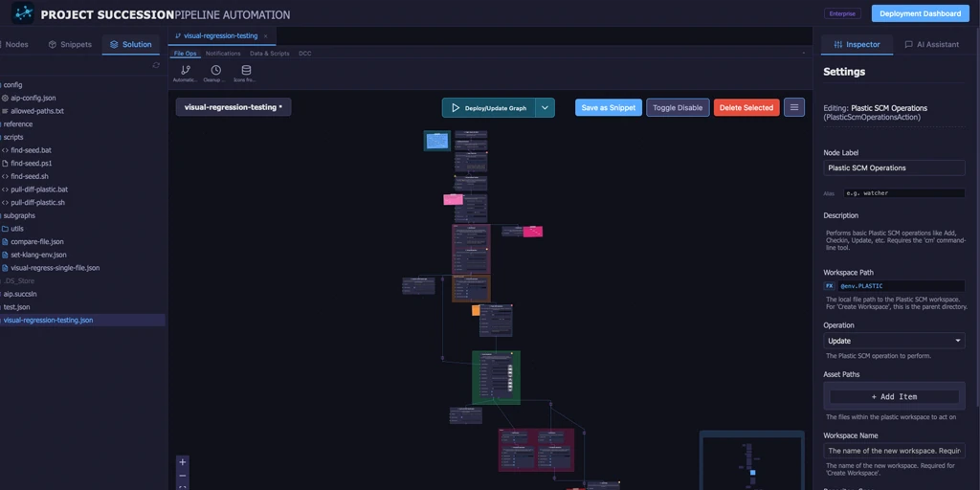Click Toggle Disable button
The height and width of the screenshot is (490, 980).
coord(678,107)
